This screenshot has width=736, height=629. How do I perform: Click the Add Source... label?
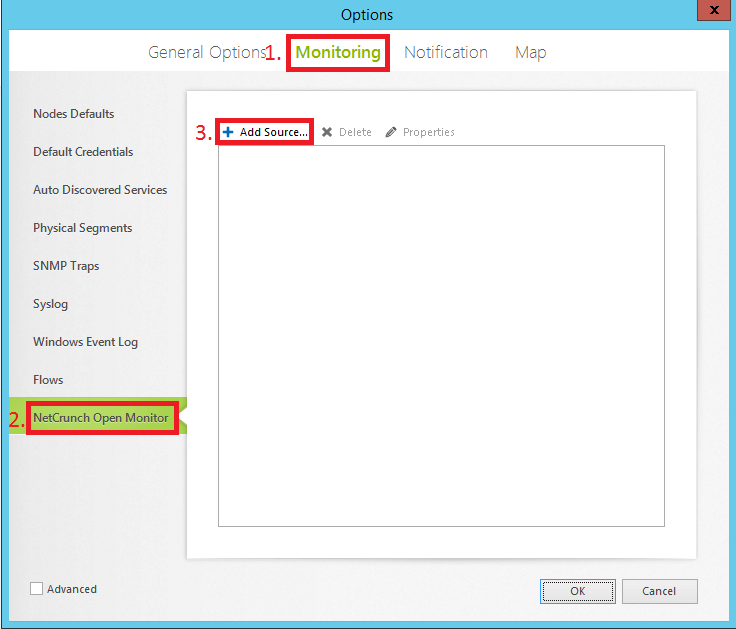[274, 132]
